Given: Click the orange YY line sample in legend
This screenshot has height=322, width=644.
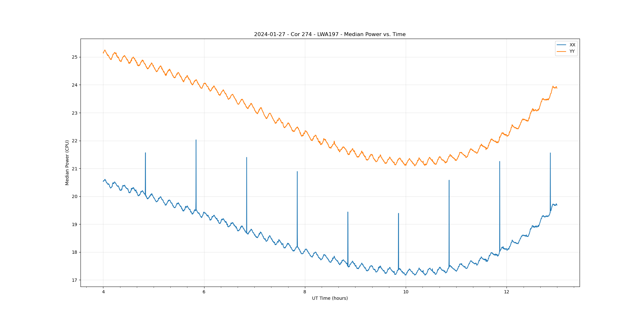Looking at the screenshot, I should click(x=562, y=52).
